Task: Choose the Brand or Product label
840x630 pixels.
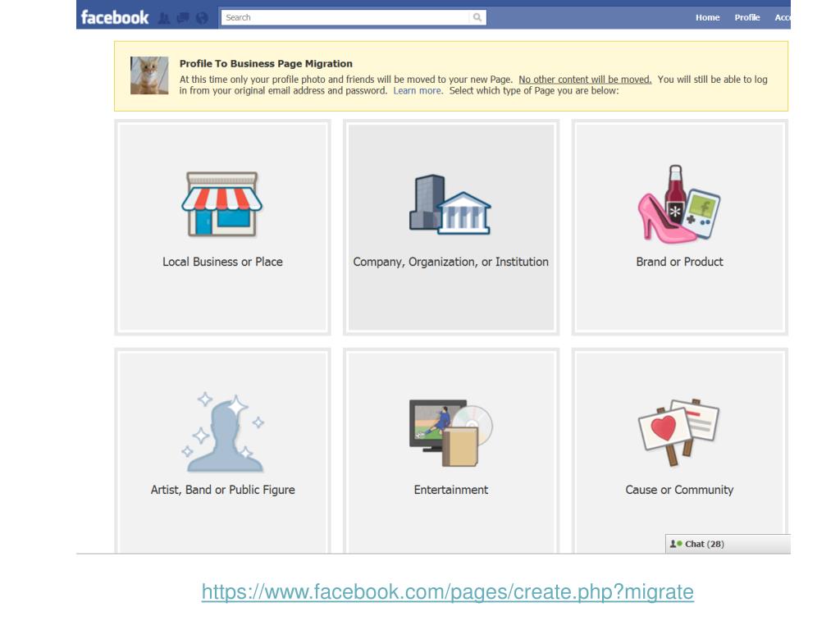Action: click(679, 262)
